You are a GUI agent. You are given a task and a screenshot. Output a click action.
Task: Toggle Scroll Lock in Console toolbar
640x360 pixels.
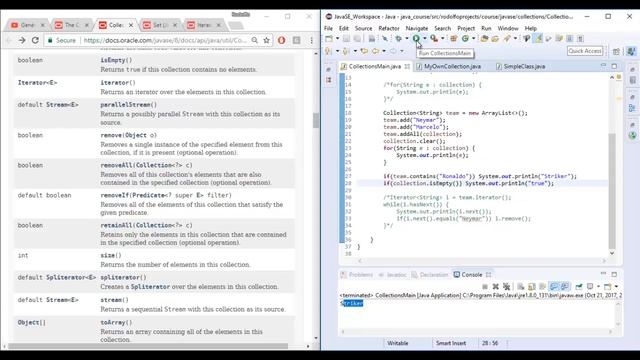[531, 287]
